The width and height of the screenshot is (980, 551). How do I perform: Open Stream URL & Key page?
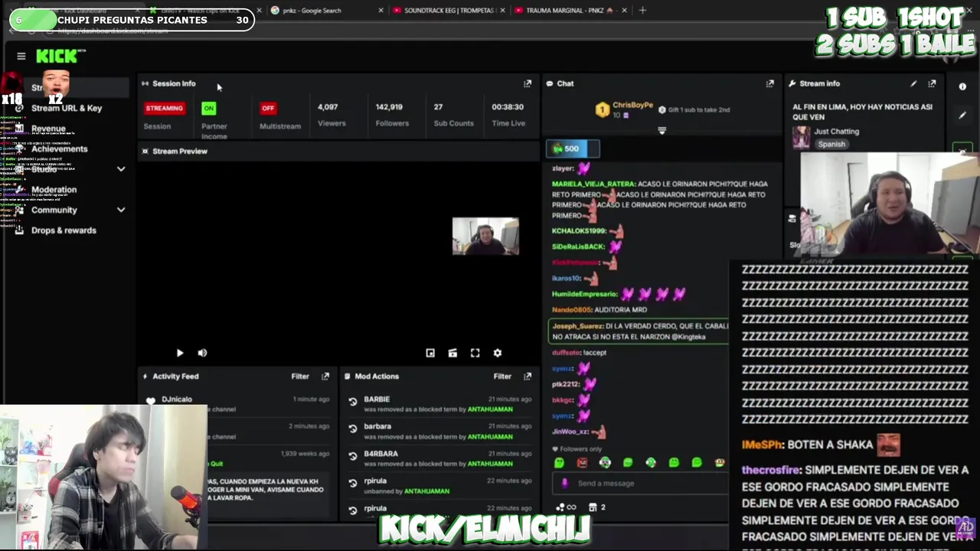click(67, 108)
